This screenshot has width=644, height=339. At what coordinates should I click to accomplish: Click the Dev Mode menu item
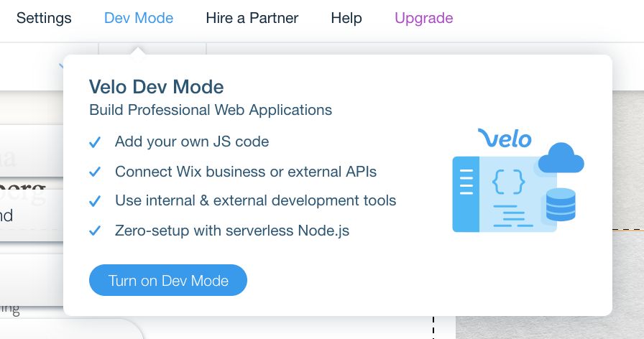[139, 18]
